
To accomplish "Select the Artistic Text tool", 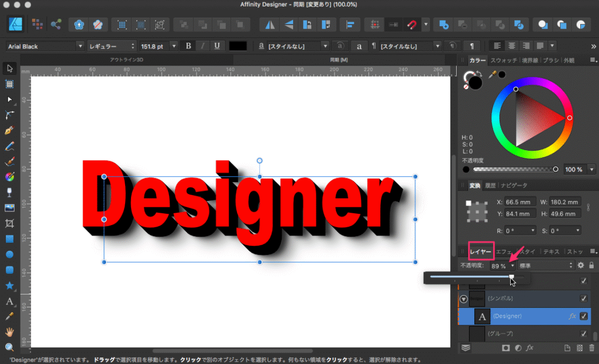I will coord(9,301).
